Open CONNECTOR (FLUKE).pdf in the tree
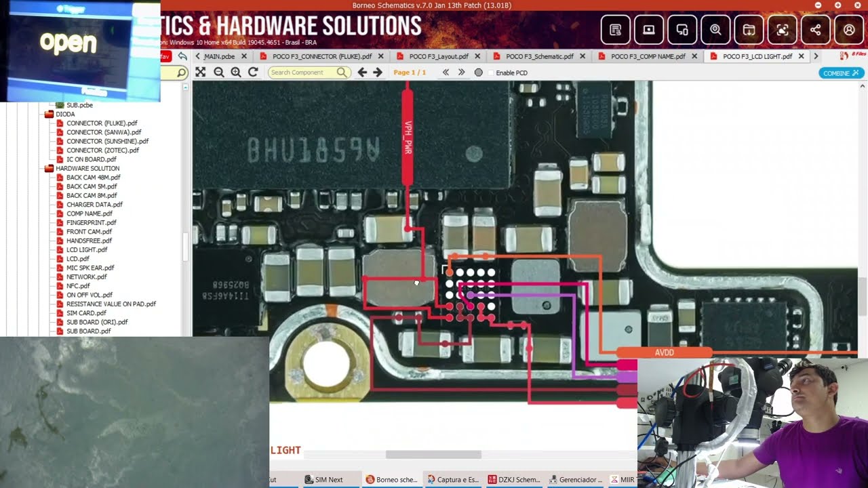 click(102, 123)
